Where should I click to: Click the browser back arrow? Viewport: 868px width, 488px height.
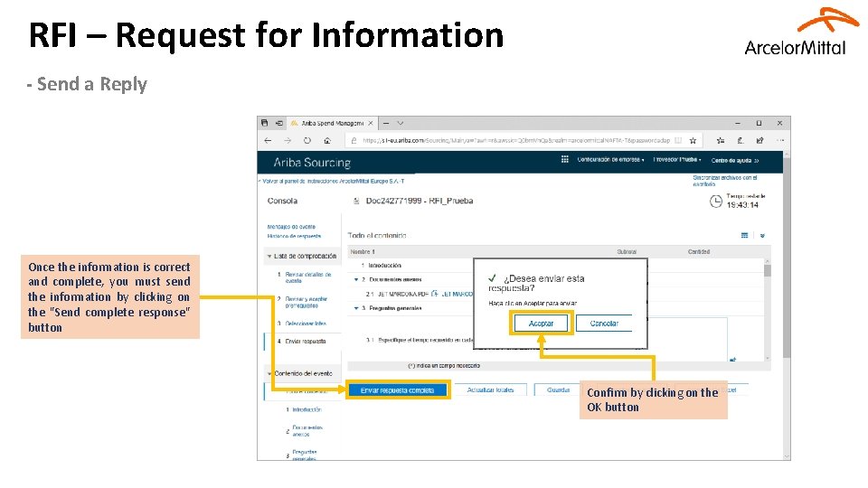(x=268, y=141)
